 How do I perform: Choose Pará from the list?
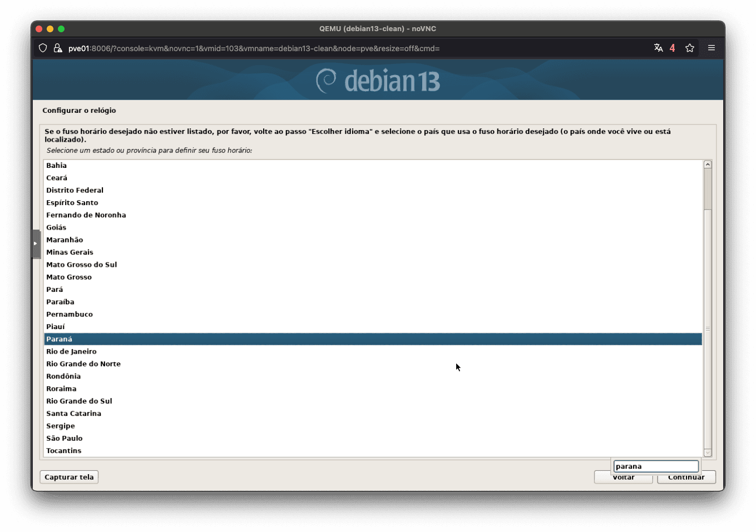click(373, 290)
